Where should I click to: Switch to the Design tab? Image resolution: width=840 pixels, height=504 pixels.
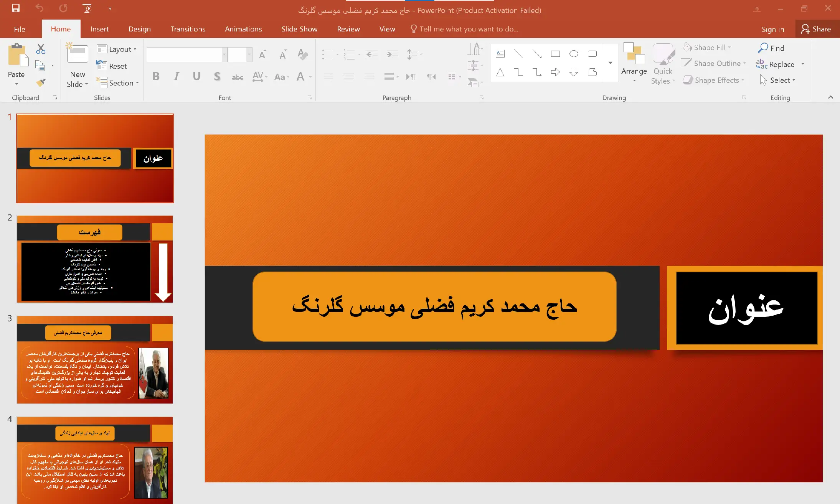pyautogui.click(x=139, y=29)
